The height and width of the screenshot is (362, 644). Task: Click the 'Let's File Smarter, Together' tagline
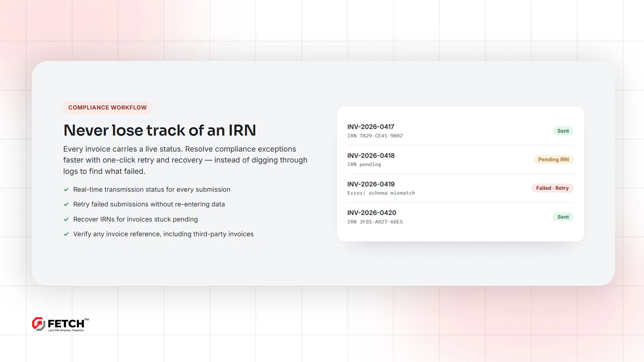click(66, 330)
